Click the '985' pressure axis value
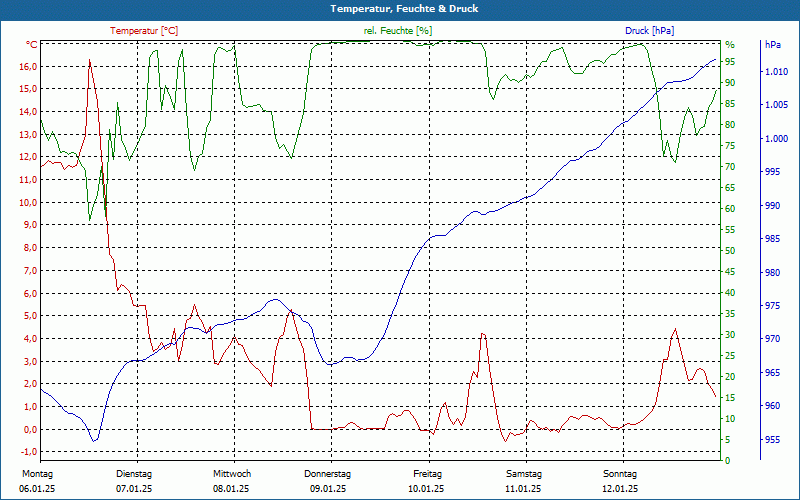 click(772, 239)
